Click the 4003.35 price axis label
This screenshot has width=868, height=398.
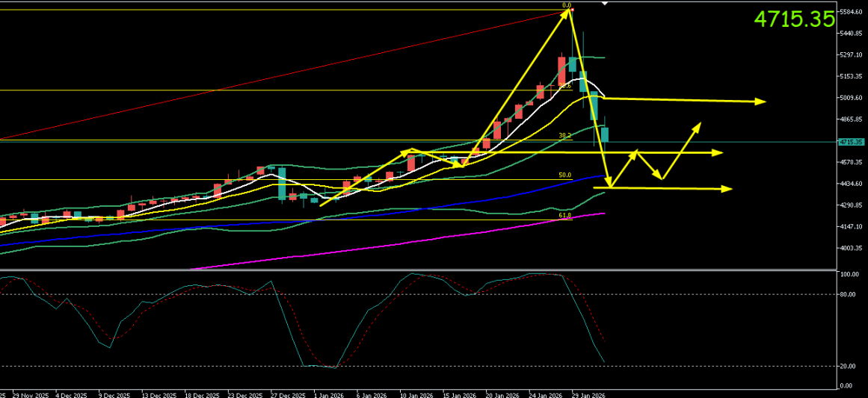852,248
